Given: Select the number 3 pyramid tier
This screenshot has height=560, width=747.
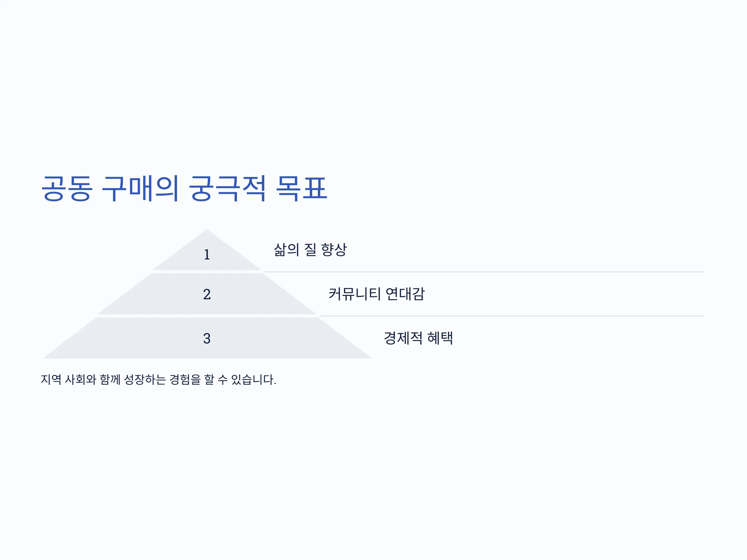Looking at the screenshot, I should 207,338.
